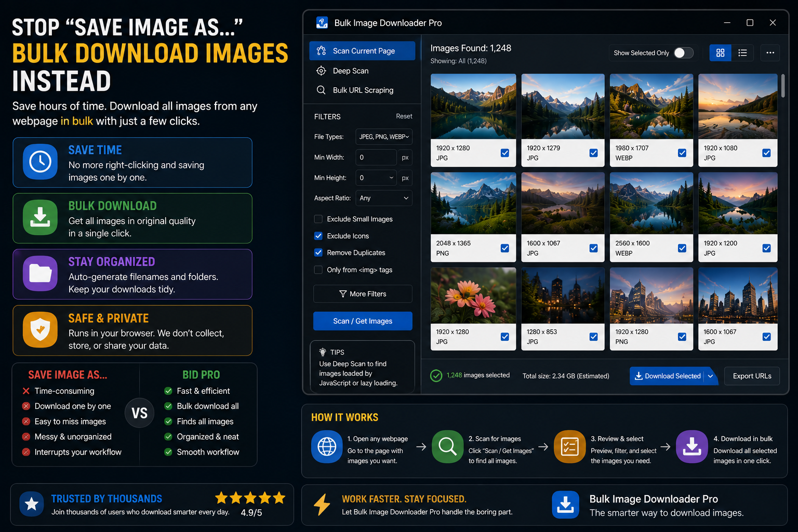
Task: Click the Download Selected button
Action: pos(667,376)
